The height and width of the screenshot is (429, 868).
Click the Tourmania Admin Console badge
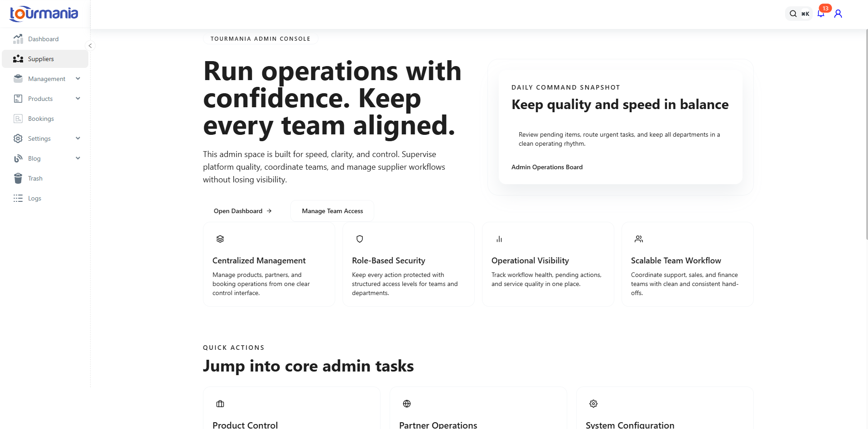point(260,39)
